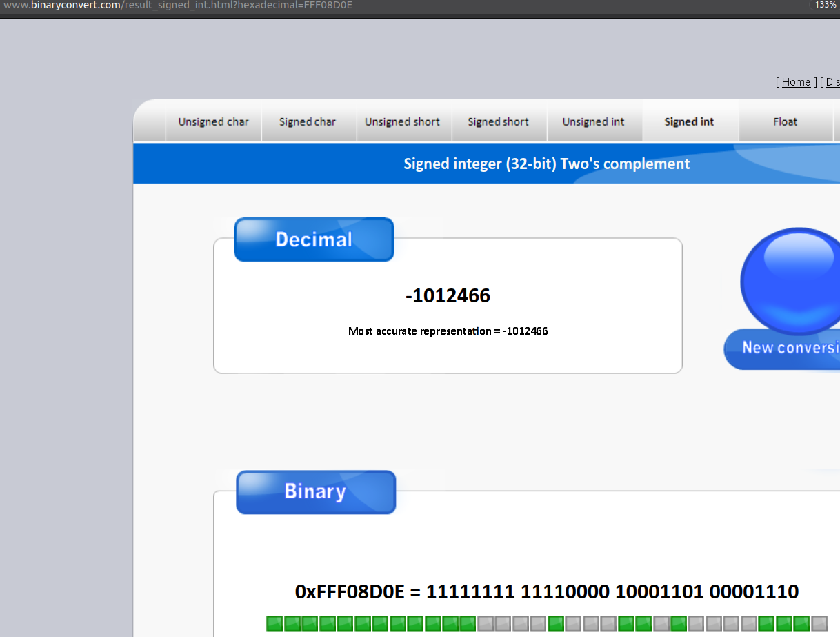Switch to the Unsigned char tab
This screenshot has width=840, height=637.
pyautogui.click(x=214, y=122)
